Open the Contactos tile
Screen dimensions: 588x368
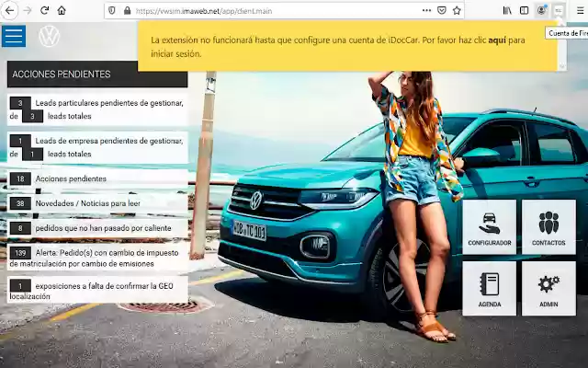548,227
